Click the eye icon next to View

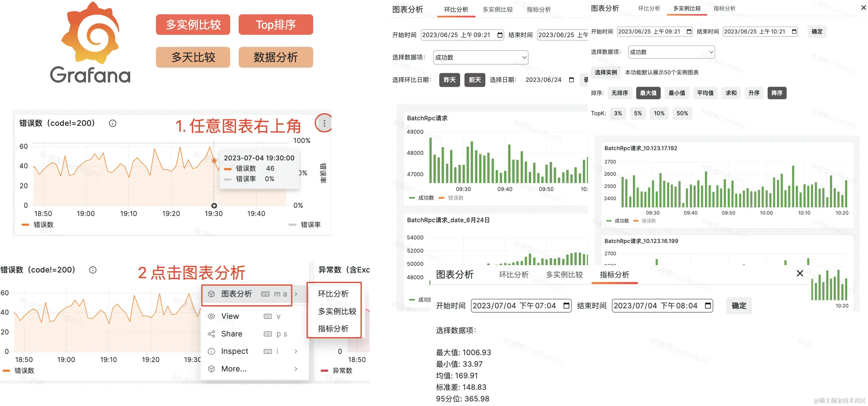(211, 316)
